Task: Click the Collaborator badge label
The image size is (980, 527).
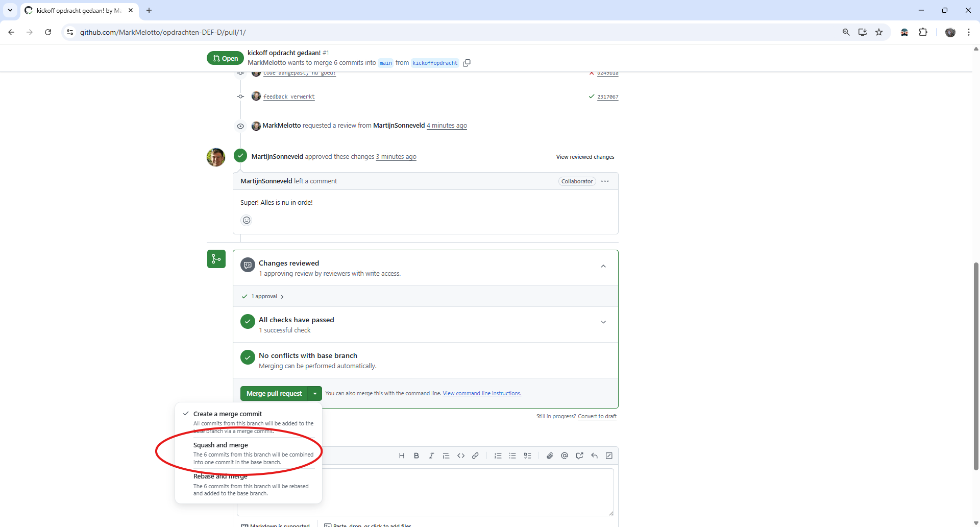Action: pos(577,181)
